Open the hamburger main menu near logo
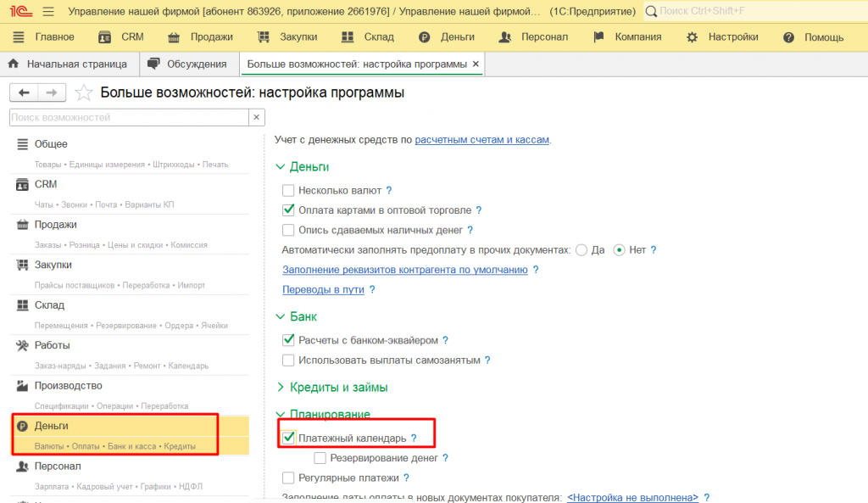868x503 pixels. point(48,11)
